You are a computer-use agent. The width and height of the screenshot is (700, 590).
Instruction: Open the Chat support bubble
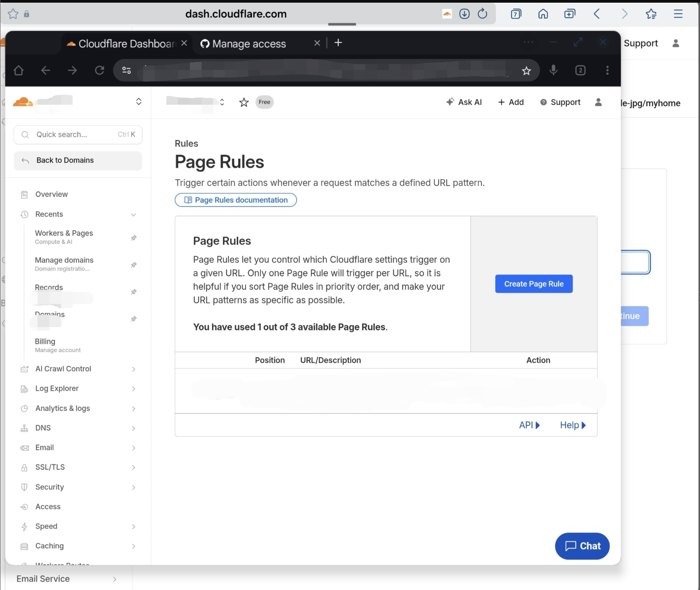click(x=582, y=546)
